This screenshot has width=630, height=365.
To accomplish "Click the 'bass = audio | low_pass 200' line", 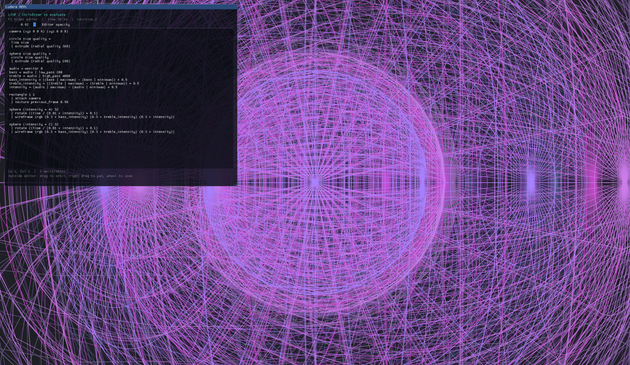I will click(36, 72).
